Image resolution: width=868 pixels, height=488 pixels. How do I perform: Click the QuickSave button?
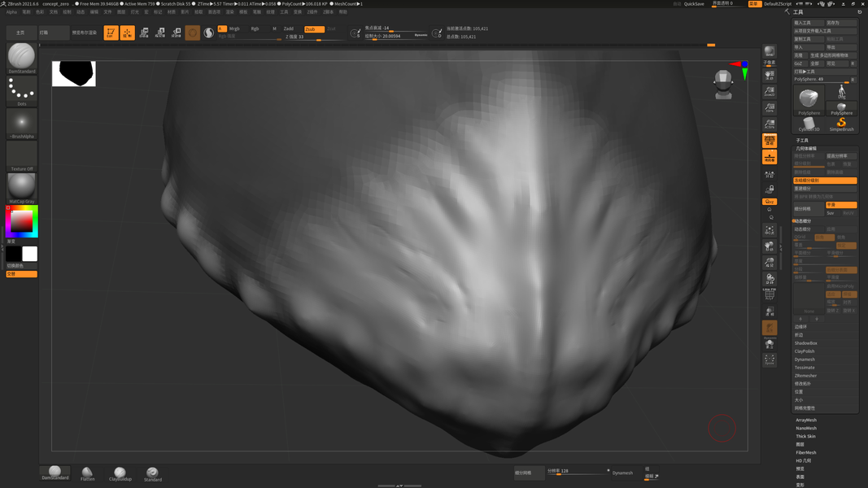pyautogui.click(x=694, y=4)
